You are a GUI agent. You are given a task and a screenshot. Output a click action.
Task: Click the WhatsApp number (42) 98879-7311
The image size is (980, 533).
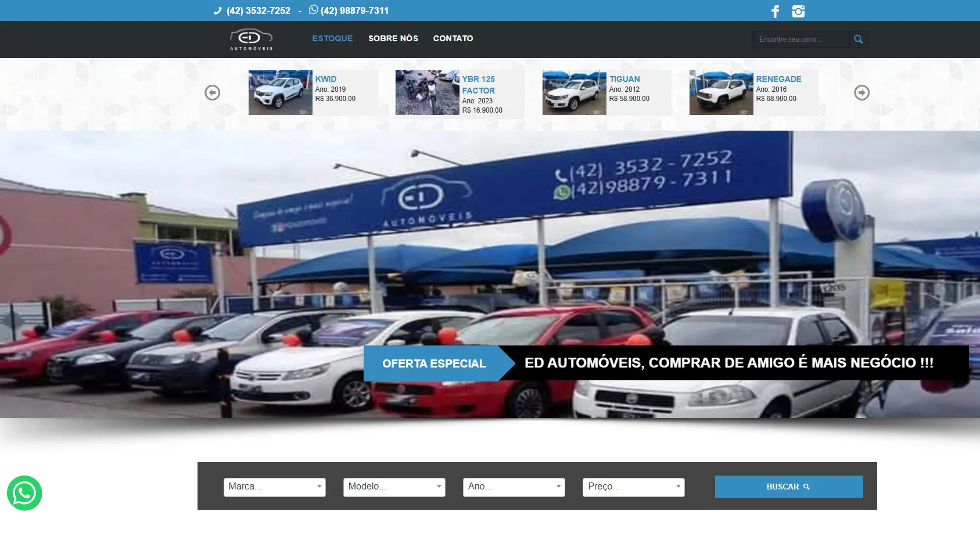tap(354, 11)
